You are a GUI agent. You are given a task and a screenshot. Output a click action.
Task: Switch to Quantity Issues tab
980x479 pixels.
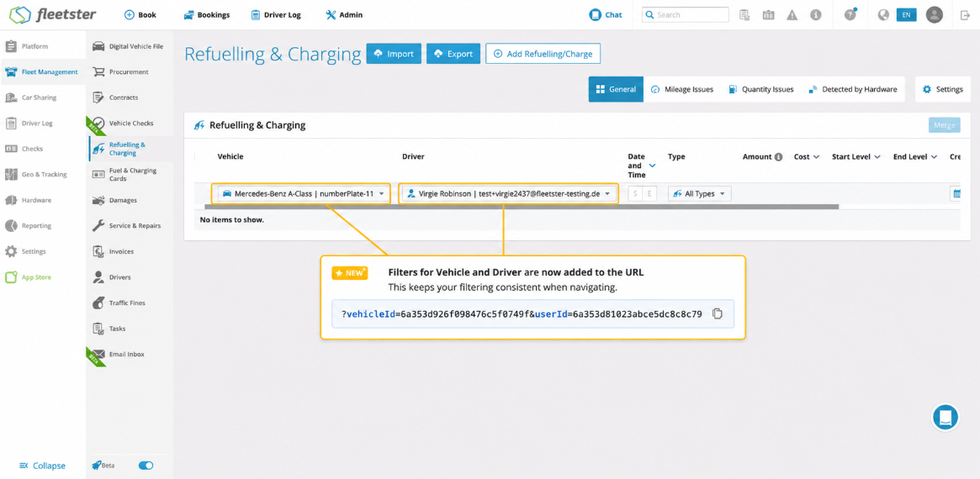(760, 89)
